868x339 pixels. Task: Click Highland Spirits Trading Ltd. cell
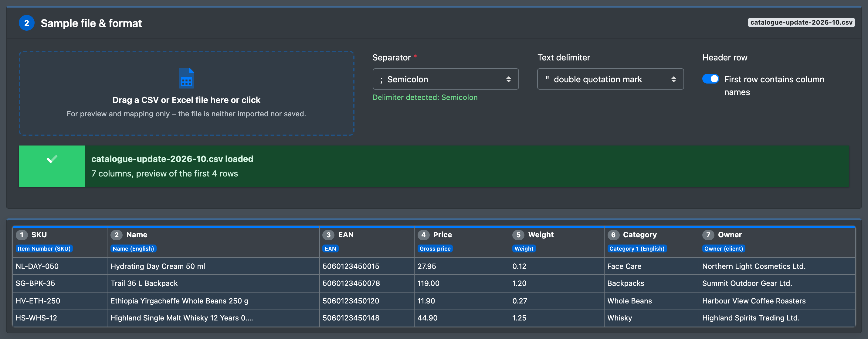click(777, 318)
